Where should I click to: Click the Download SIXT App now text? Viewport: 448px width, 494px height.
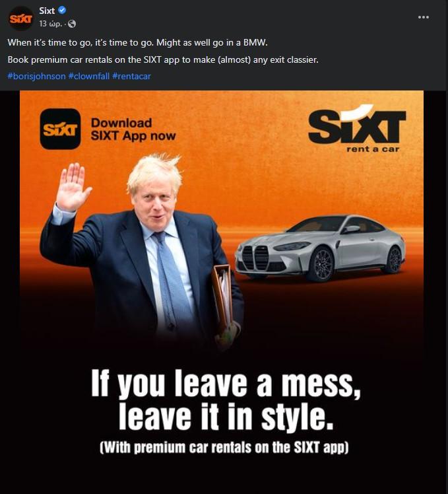pyautogui.click(x=133, y=129)
